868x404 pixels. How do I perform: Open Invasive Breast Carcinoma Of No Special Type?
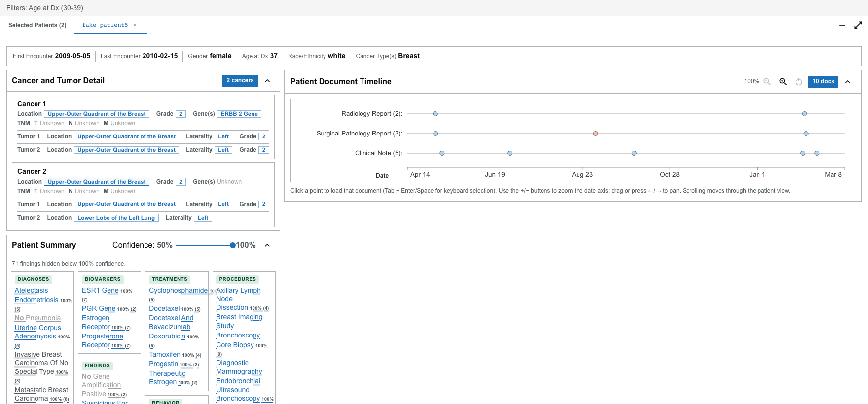click(41, 363)
